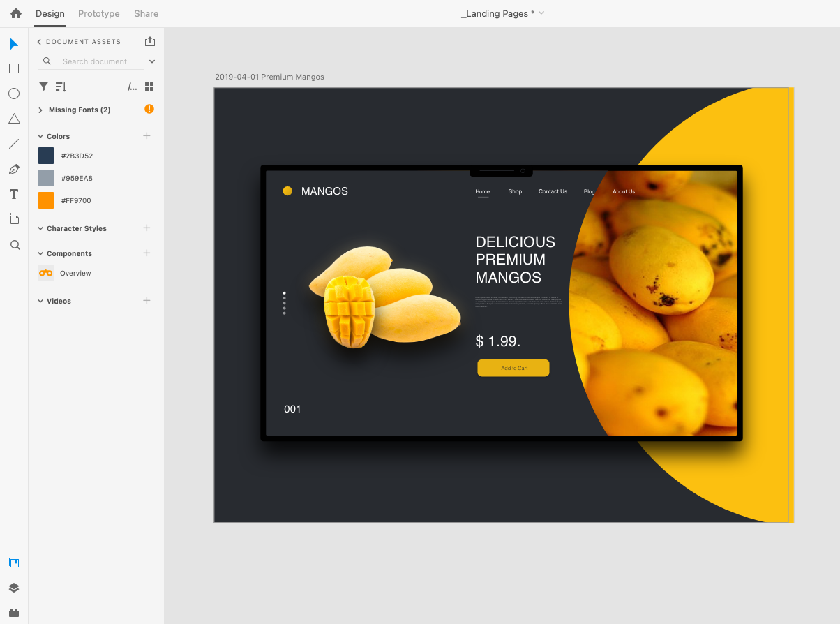Expand the Missing Fonts section
The image size is (840, 624).
pyautogui.click(x=40, y=110)
